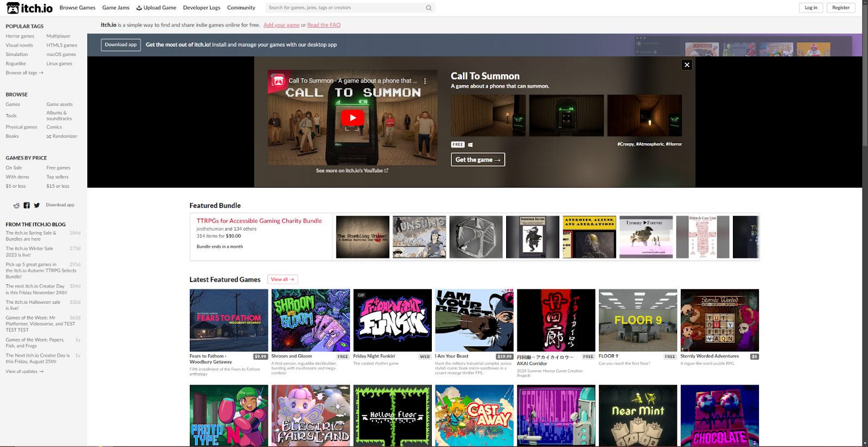Click See more on itch.io's YouTube link

pos(352,170)
